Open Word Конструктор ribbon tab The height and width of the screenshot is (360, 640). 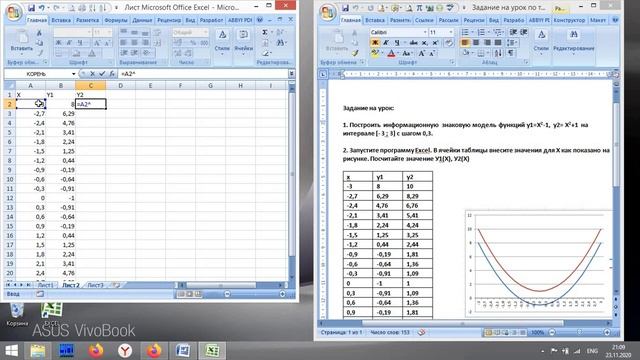click(569, 20)
